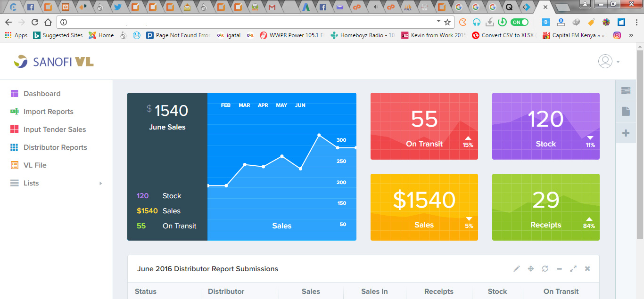Close the Distributor Report Submissions panel
The width and height of the screenshot is (644, 299).
pos(587,269)
